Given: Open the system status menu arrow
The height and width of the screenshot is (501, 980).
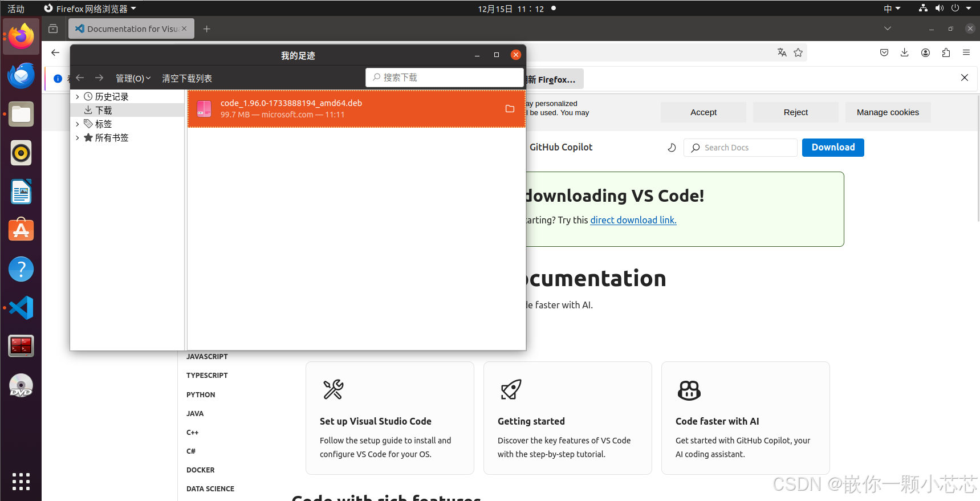Looking at the screenshot, I should pyautogui.click(x=969, y=9).
